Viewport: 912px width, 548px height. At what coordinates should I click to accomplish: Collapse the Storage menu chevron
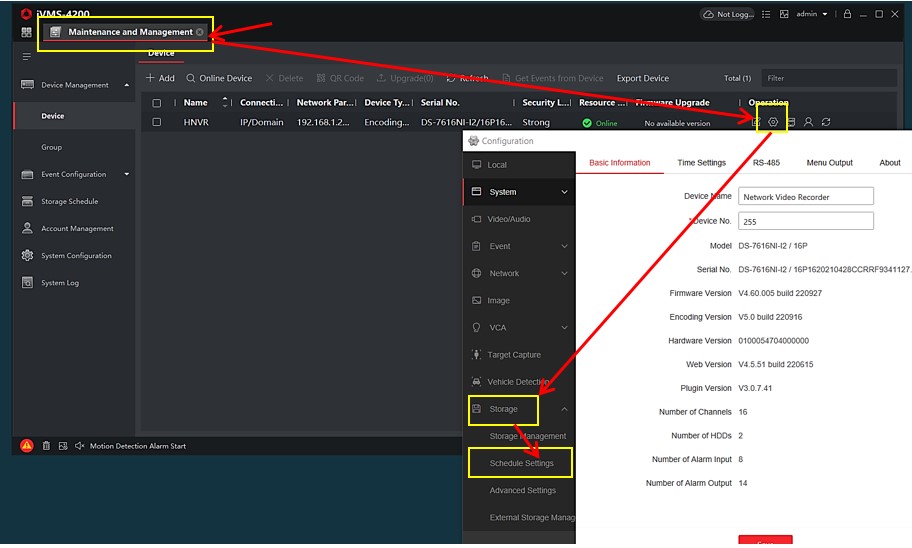point(564,409)
